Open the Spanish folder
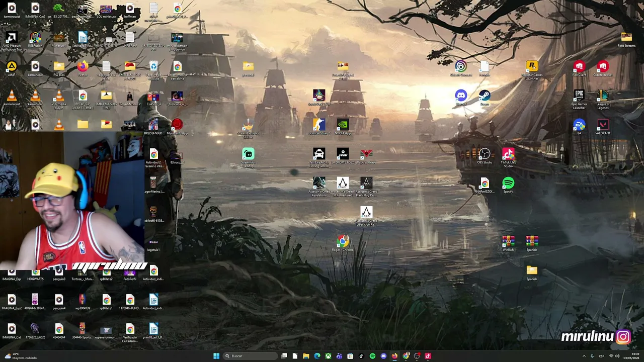Screen dimensions: 644x362 pos(532,274)
